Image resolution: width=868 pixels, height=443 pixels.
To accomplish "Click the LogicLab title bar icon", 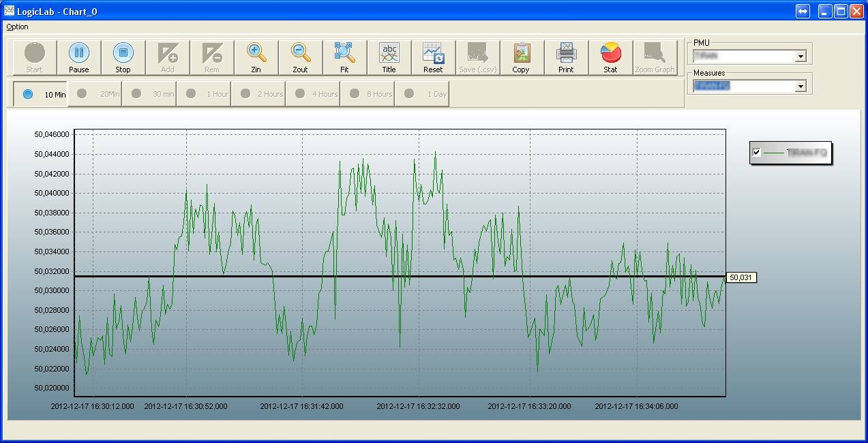I will pos(10,11).
